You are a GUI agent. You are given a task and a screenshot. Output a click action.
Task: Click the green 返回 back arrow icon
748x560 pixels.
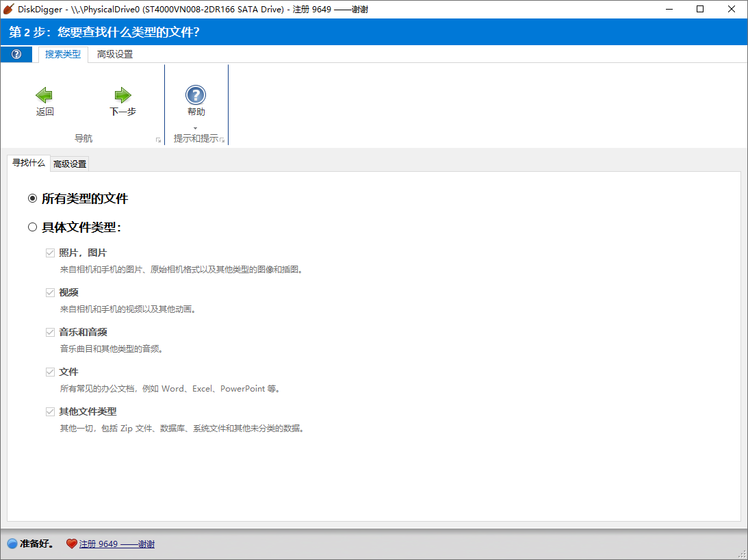point(44,97)
